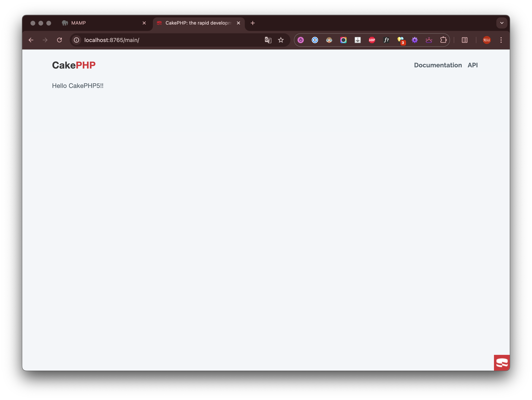Open the Chrome three-dot menu
This screenshot has width=532, height=400.
(x=501, y=40)
